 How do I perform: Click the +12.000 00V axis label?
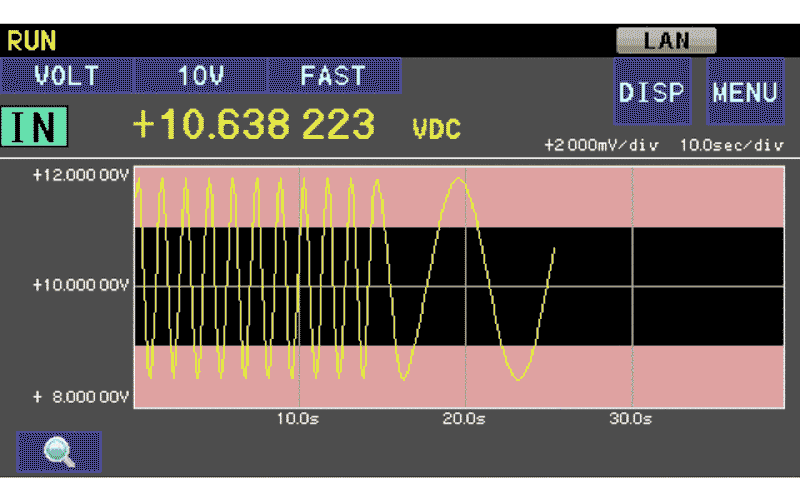coord(81,176)
